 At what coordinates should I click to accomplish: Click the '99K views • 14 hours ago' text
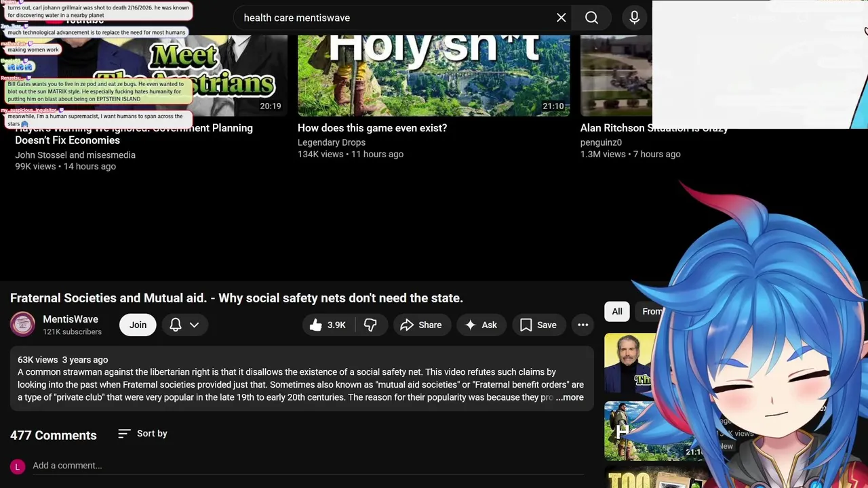65,167
